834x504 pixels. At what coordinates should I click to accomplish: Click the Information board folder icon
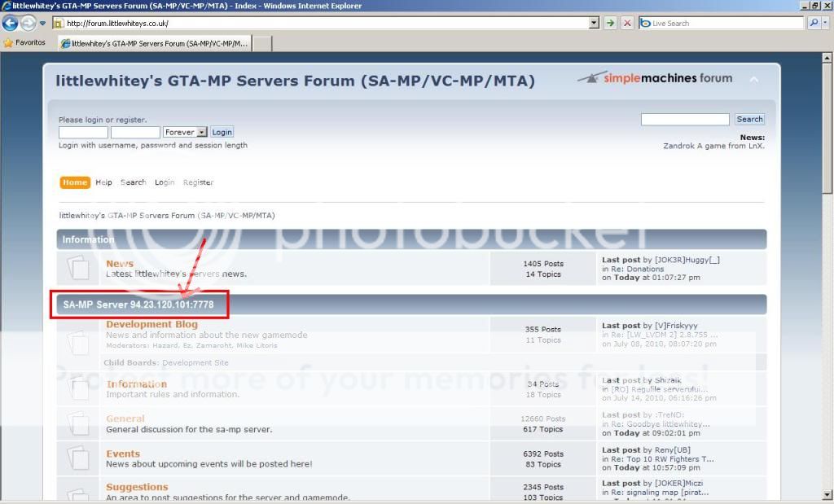tap(77, 388)
